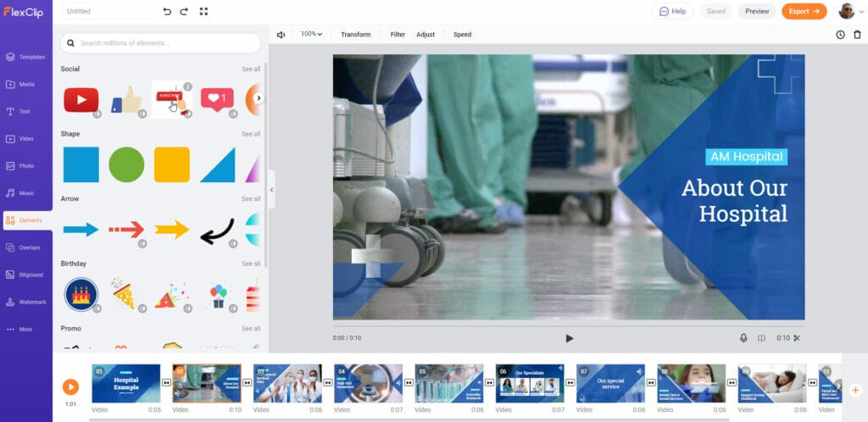Add the party hat confetti element
Image resolution: width=868 pixels, height=422 pixels.
point(170,296)
